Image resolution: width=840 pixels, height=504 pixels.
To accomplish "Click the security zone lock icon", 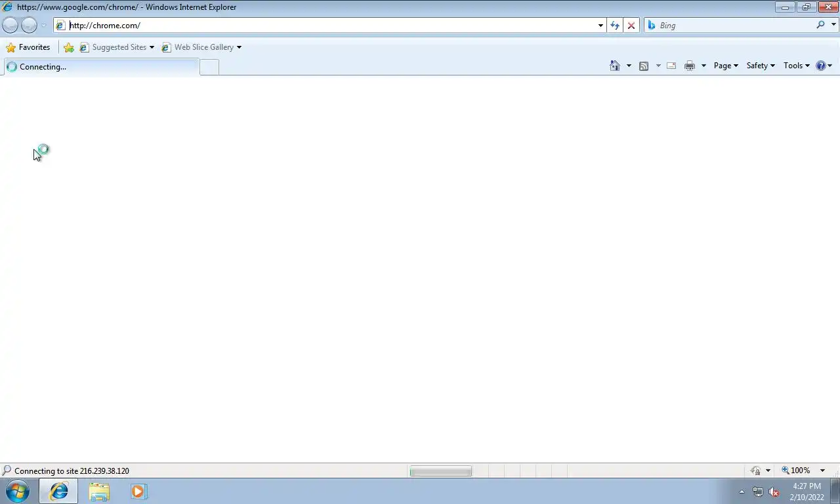I will [x=756, y=471].
